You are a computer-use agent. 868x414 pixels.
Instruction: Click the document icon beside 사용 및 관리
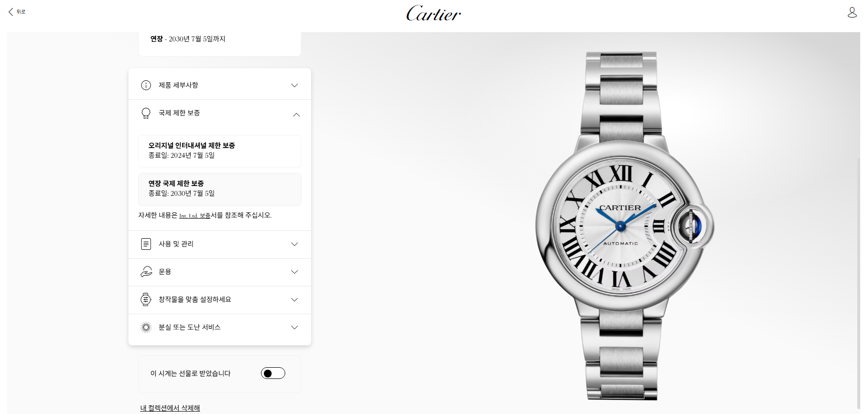[x=146, y=244]
